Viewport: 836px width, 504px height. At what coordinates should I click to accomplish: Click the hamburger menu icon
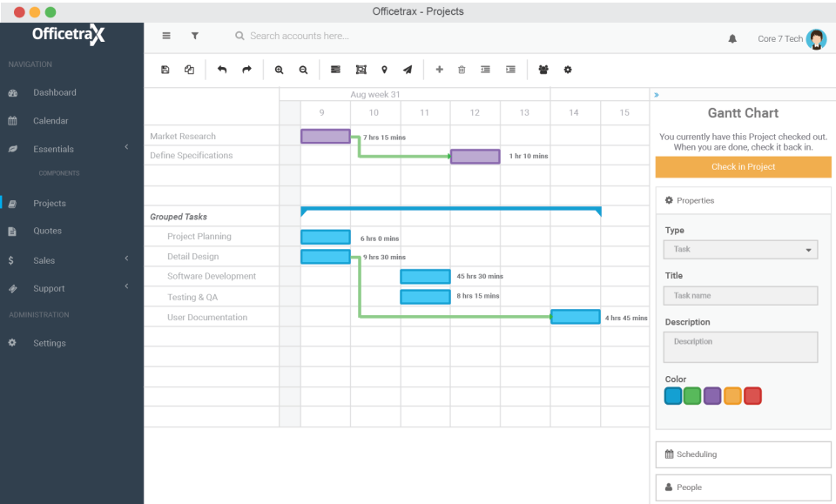(166, 36)
